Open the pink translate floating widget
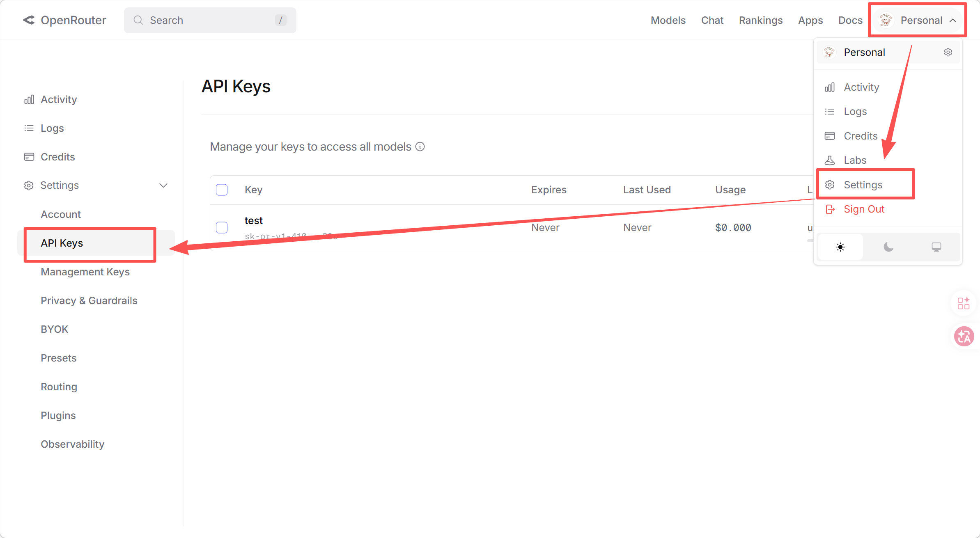Viewport: 980px width, 538px height. [x=964, y=337]
